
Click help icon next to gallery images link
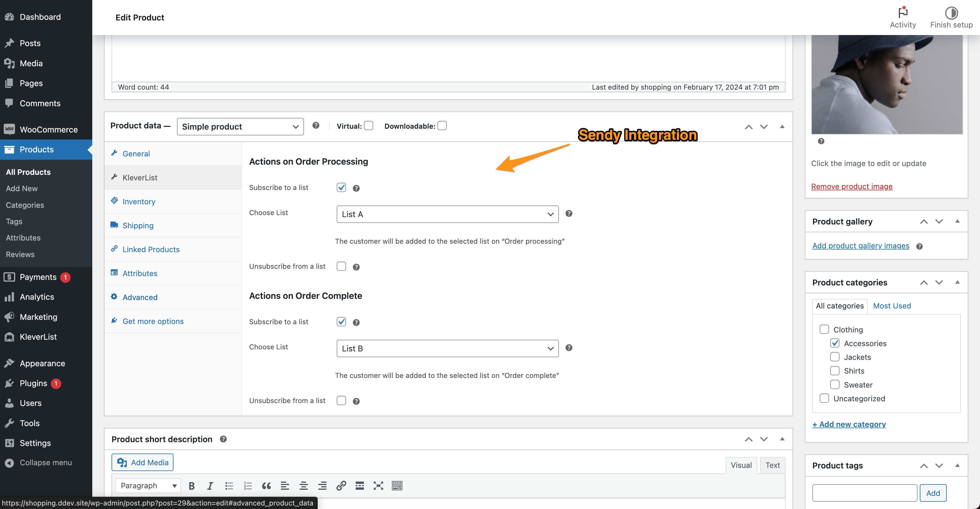919,246
